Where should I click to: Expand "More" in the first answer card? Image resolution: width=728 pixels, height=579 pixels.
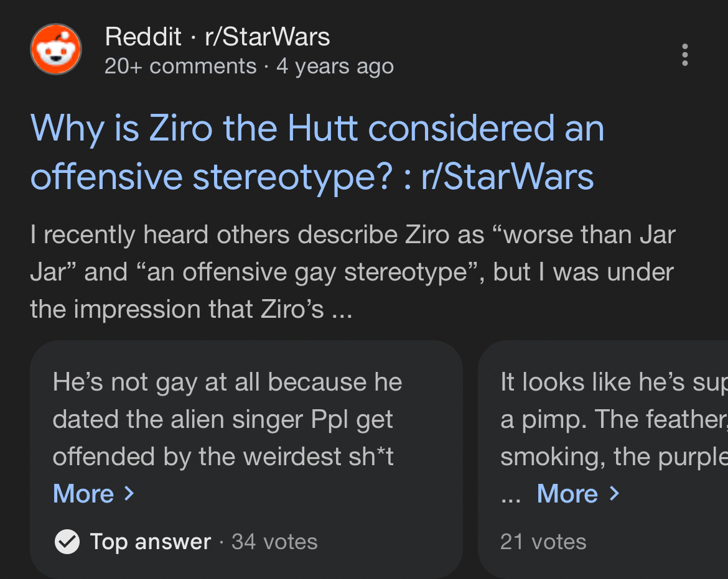click(83, 494)
